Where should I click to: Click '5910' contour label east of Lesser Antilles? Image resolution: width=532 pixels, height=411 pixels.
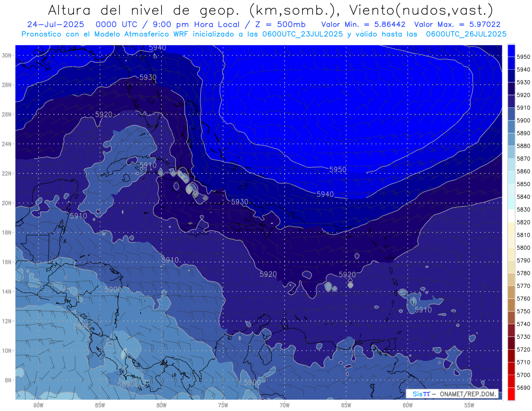pos(423,310)
